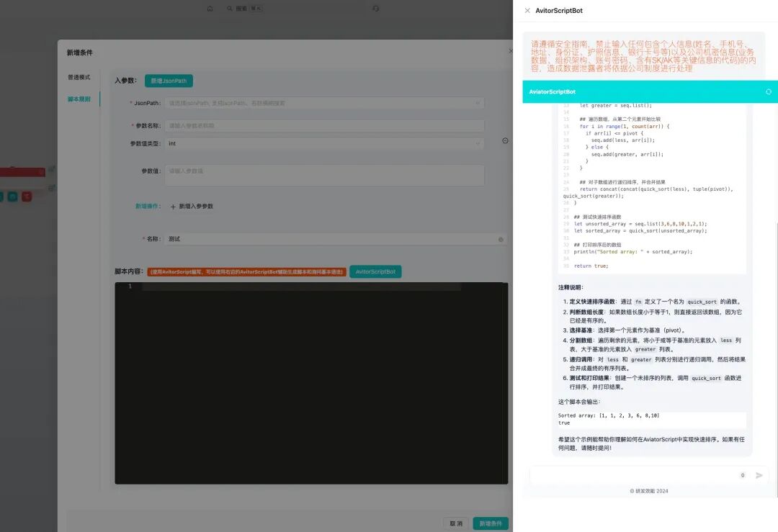This screenshot has width=778, height=532.
Task: Clear the 名称 field value
Action: tap(501, 240)
